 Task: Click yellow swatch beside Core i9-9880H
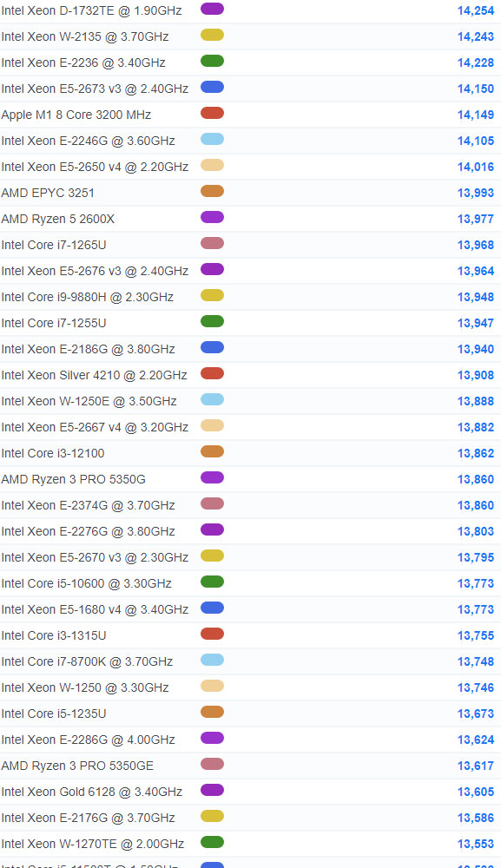click(x=212, y=295)
